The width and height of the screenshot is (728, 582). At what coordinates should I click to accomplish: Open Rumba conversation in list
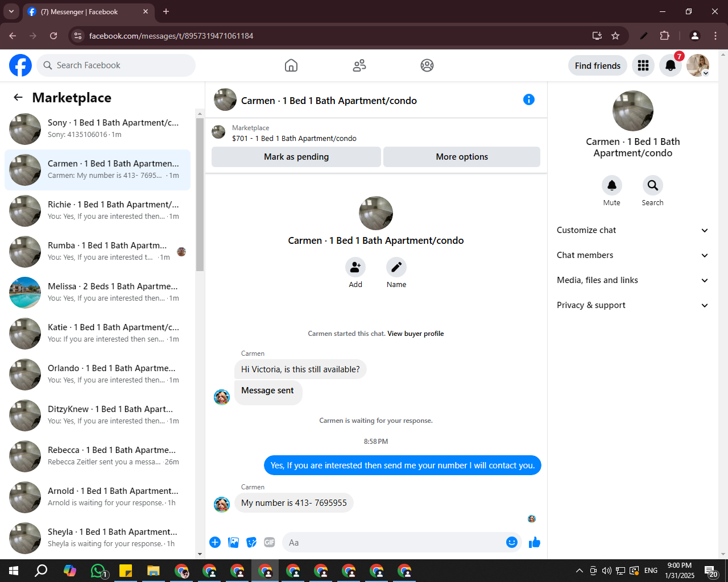click(97, 252)
